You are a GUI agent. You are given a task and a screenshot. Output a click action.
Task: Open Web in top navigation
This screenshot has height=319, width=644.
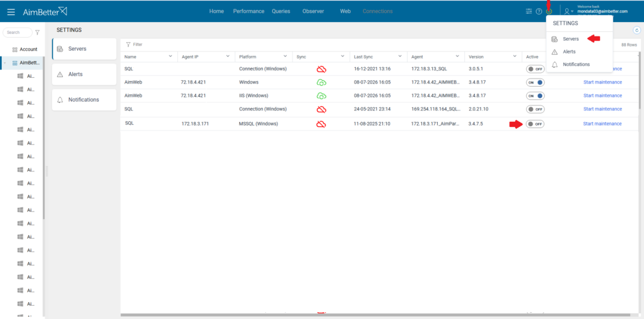345,11
